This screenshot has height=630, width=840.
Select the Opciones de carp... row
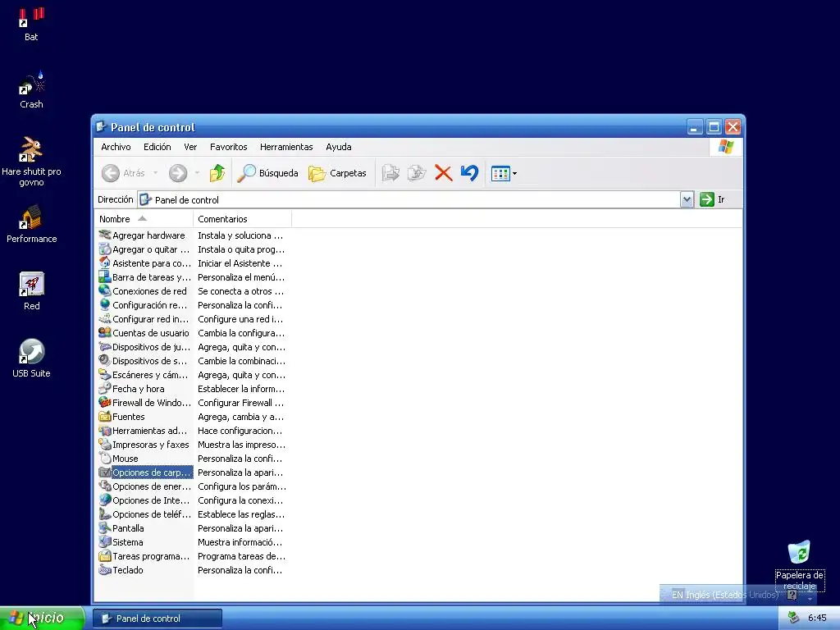coord(145,472)
